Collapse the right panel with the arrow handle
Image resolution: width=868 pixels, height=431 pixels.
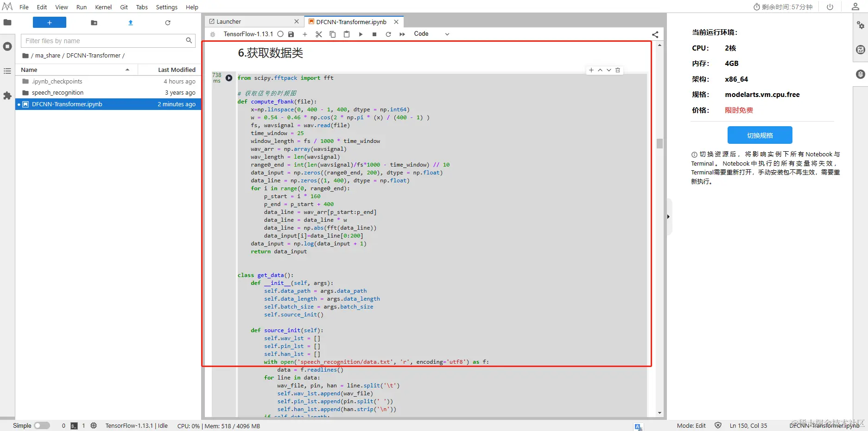pos(668,217)
